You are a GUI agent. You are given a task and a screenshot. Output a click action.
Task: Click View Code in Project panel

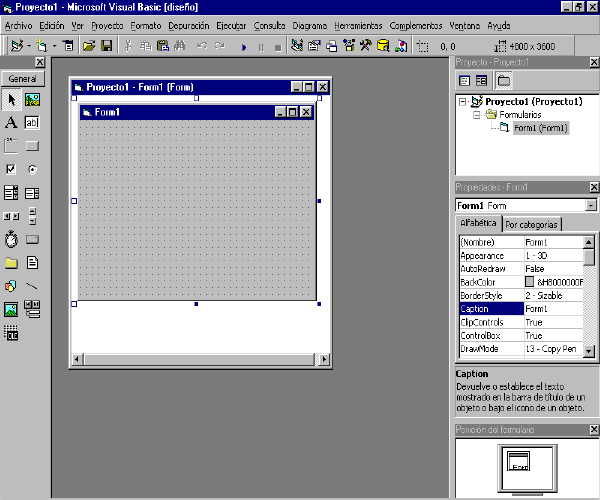[x=465, y=81]
